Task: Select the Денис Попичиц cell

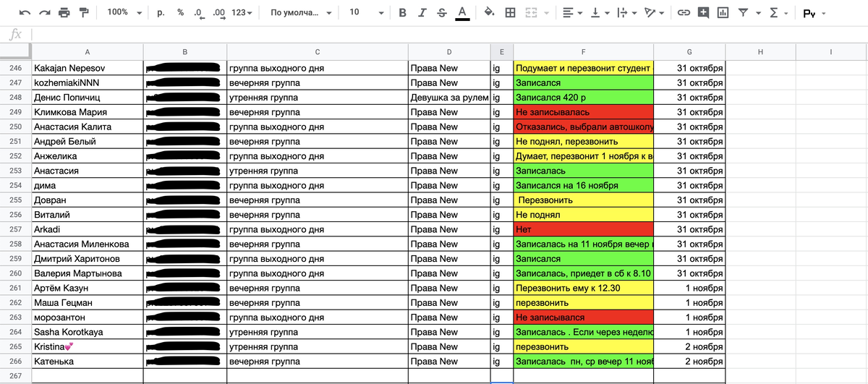Action: tap(88, 98)
